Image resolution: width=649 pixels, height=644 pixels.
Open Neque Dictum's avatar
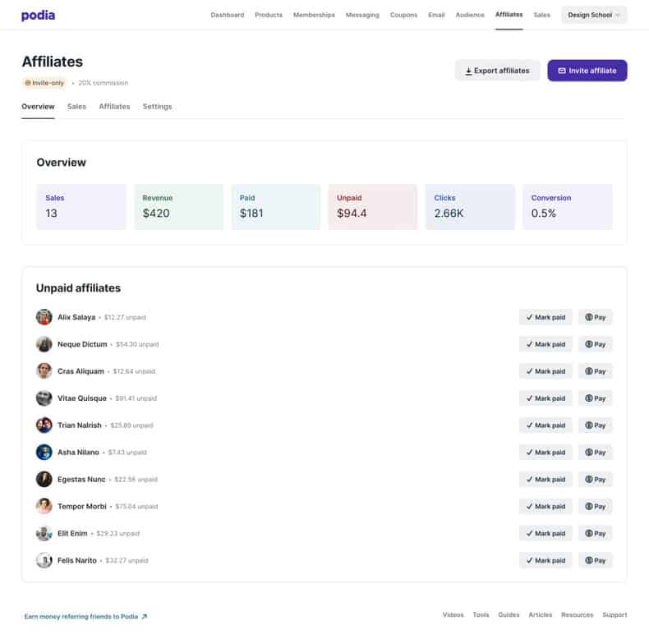44,344
